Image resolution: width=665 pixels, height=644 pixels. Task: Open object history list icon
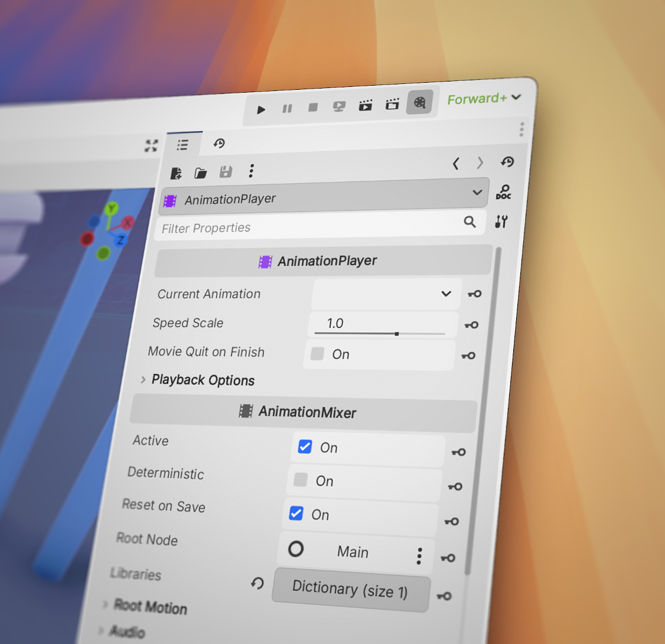pos(507,162)
